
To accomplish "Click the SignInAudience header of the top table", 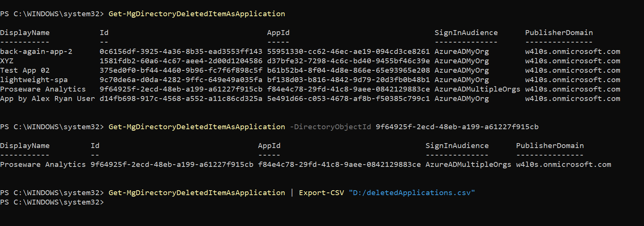I will (x=466, y=33).
